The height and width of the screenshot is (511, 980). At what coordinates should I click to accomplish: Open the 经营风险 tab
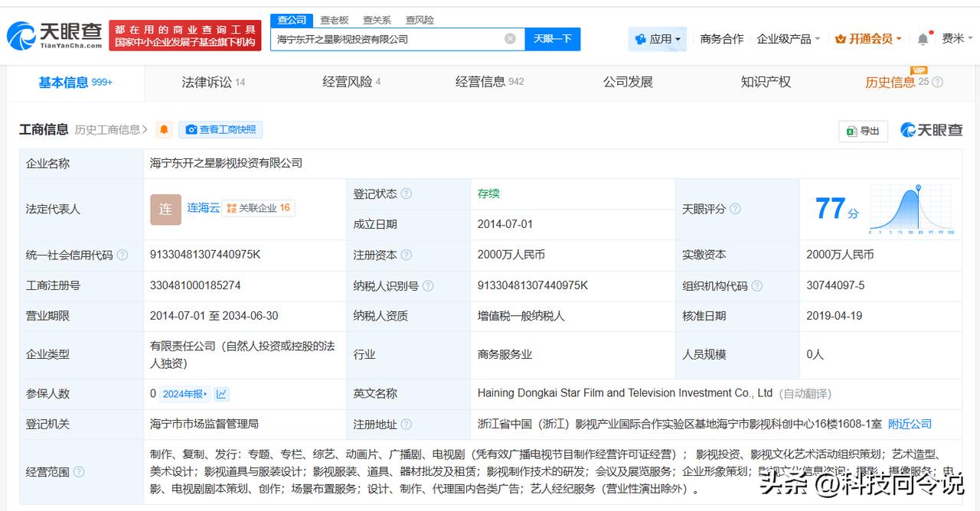[351, 82]
